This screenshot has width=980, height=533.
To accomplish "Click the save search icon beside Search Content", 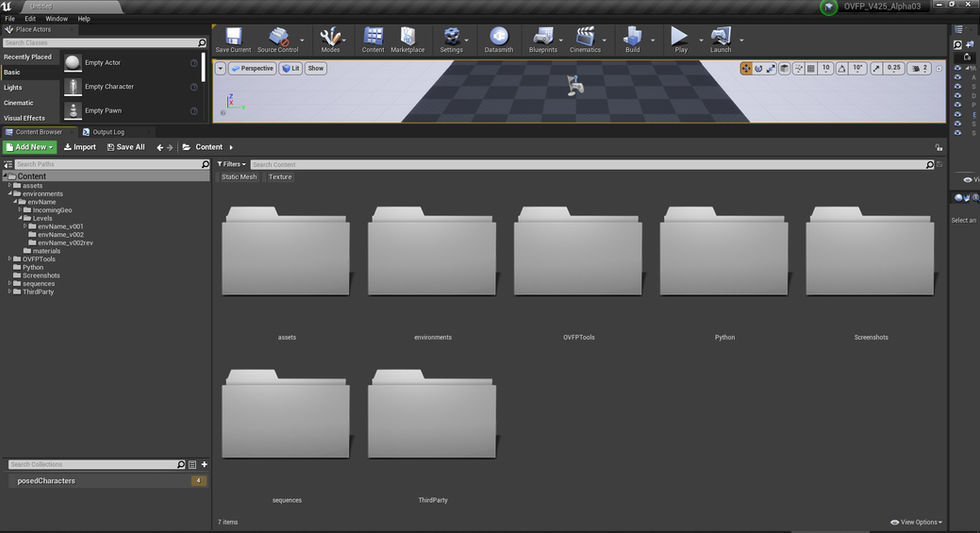I will (939, 164).
